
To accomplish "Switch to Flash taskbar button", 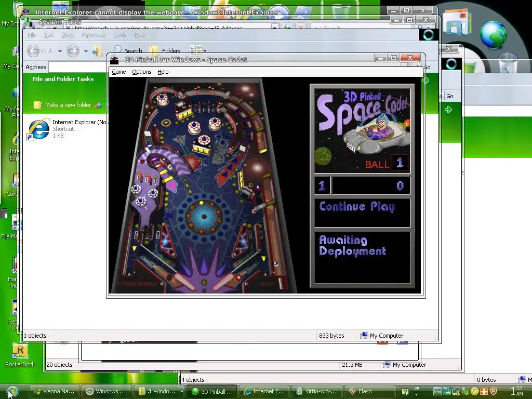I will tap(369, 391).
